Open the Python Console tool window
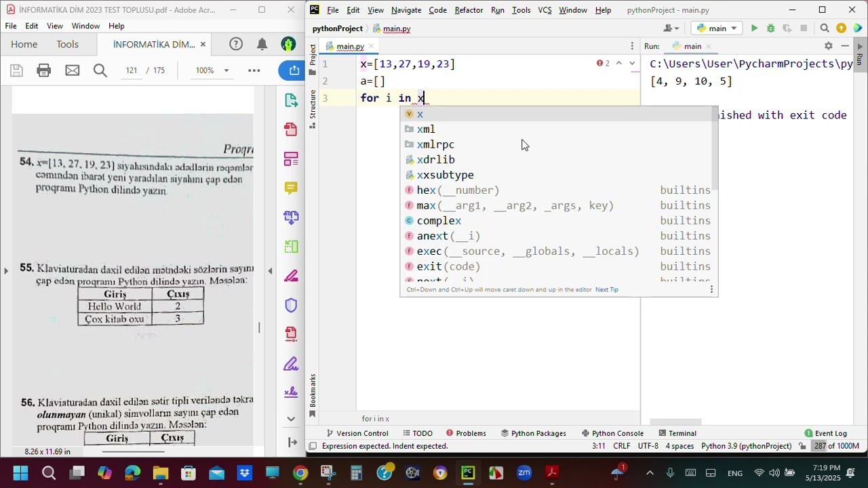 click(612, 433)
